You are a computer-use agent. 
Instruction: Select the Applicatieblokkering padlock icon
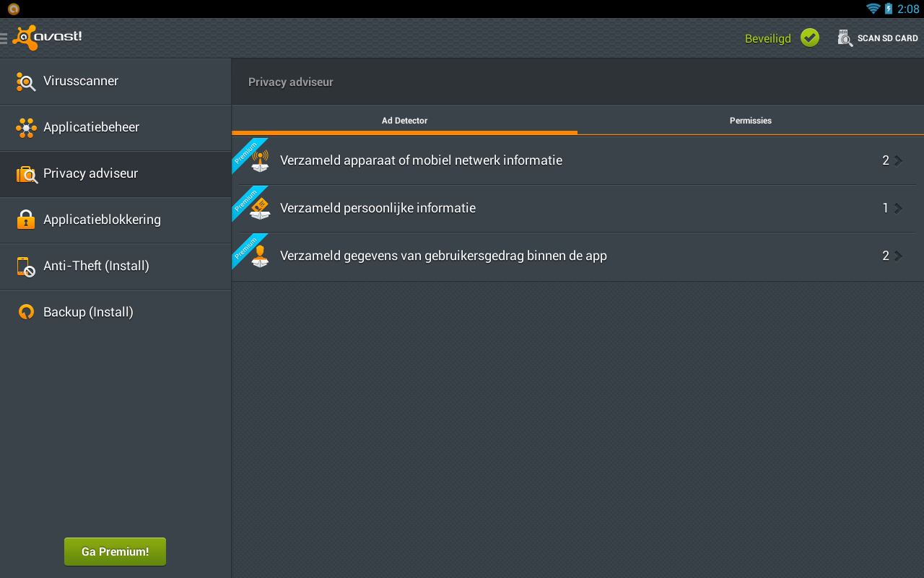pyautogui.click(x=25, y=220)
